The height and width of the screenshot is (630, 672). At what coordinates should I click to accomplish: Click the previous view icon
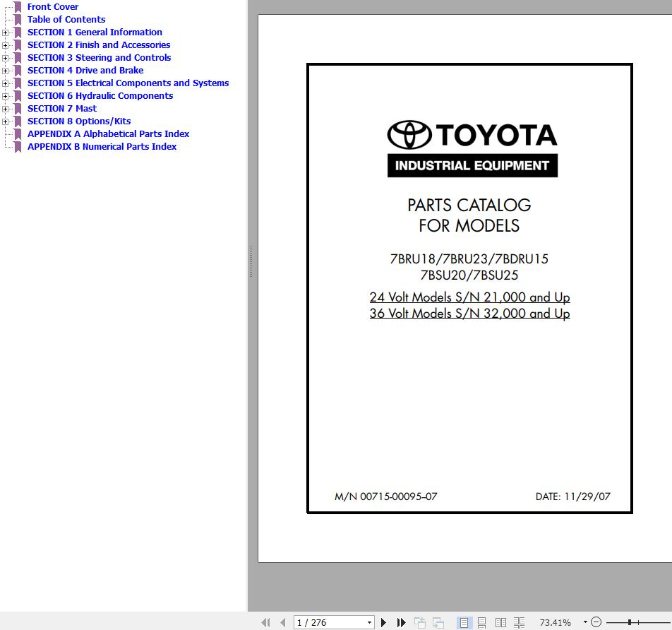pyautogui.click(x=419, y=622)
